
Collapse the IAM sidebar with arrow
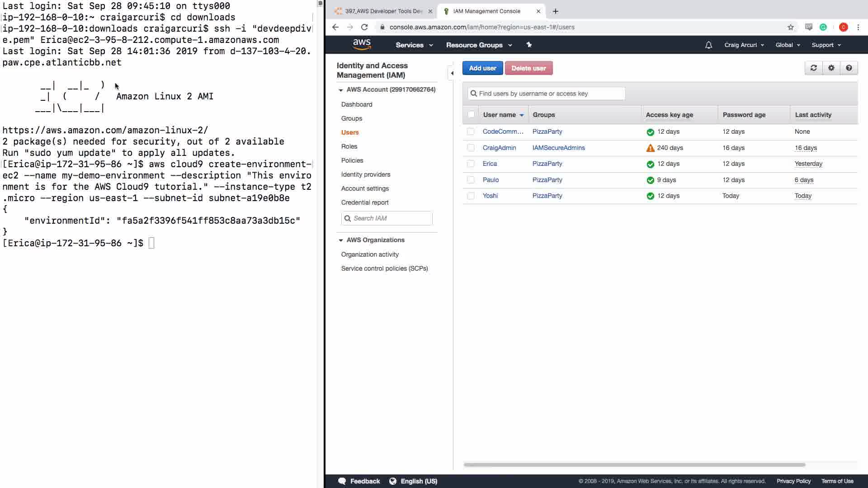point(452,73)
